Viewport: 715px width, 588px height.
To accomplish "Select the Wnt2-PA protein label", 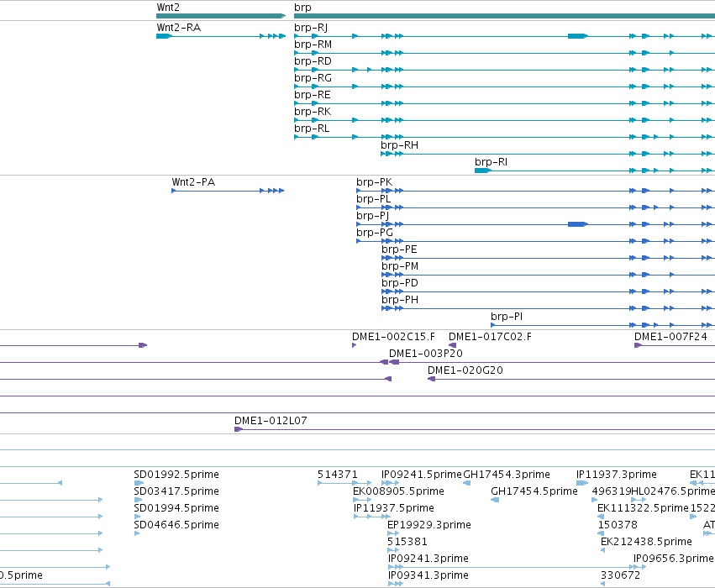I will 193,182.
